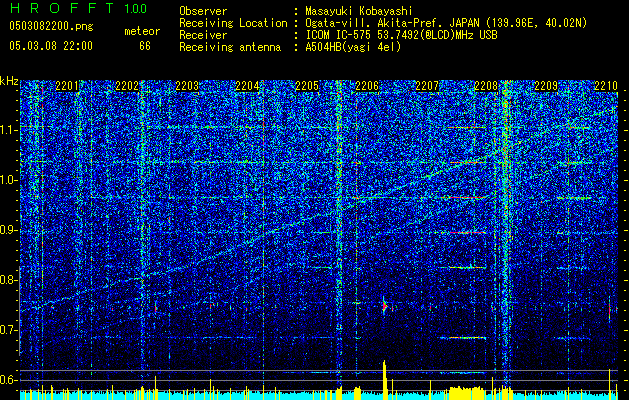Click the 2203 time marker
629x400 pixels.
(187, 86)
